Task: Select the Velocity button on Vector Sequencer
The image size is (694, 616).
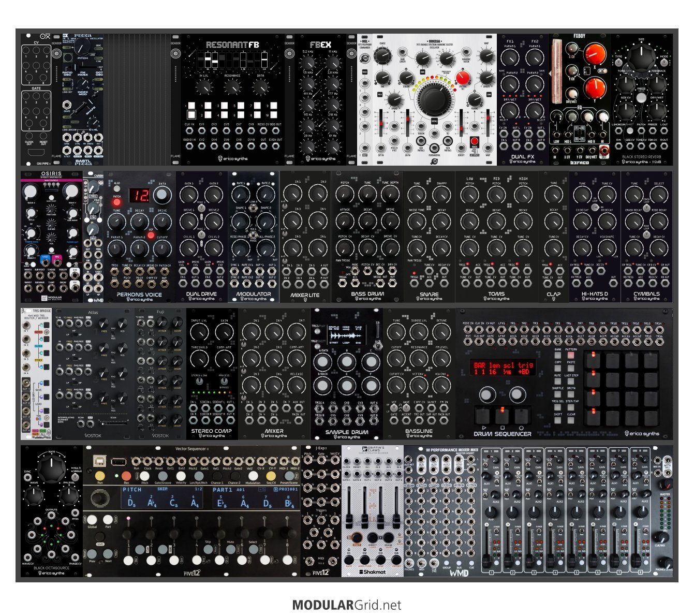Action: point(181,475)
